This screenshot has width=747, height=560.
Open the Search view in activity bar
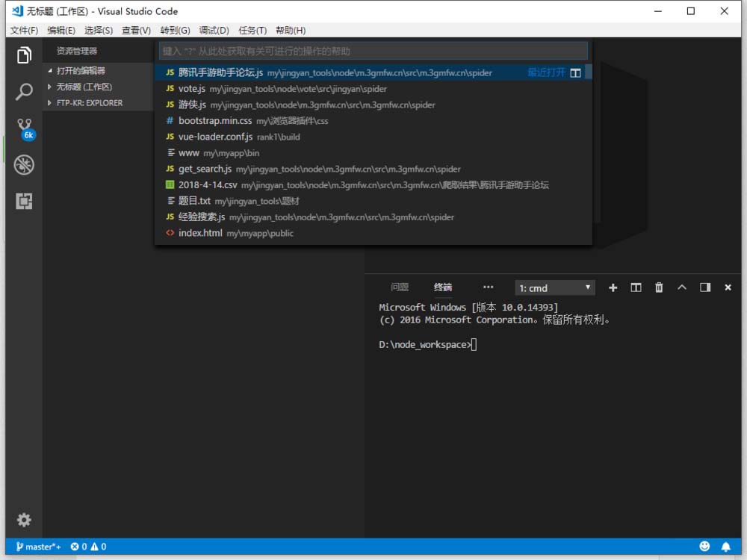tap(24, 91)
